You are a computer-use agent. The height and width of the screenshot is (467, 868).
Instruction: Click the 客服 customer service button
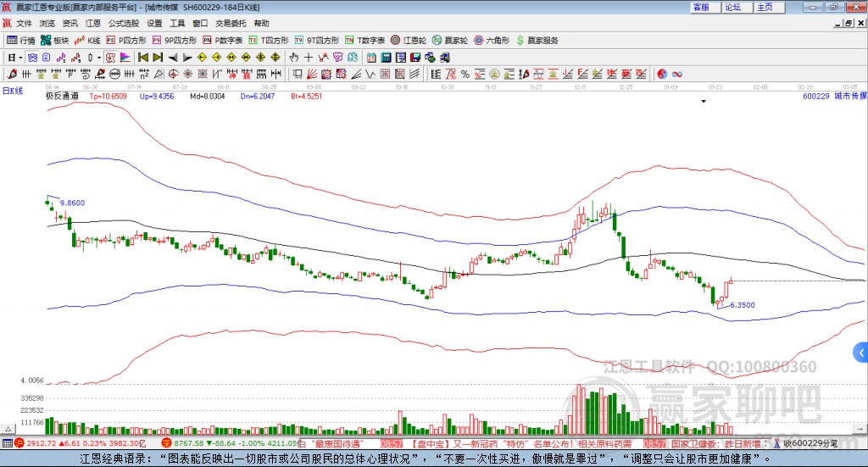click(701, 7)
